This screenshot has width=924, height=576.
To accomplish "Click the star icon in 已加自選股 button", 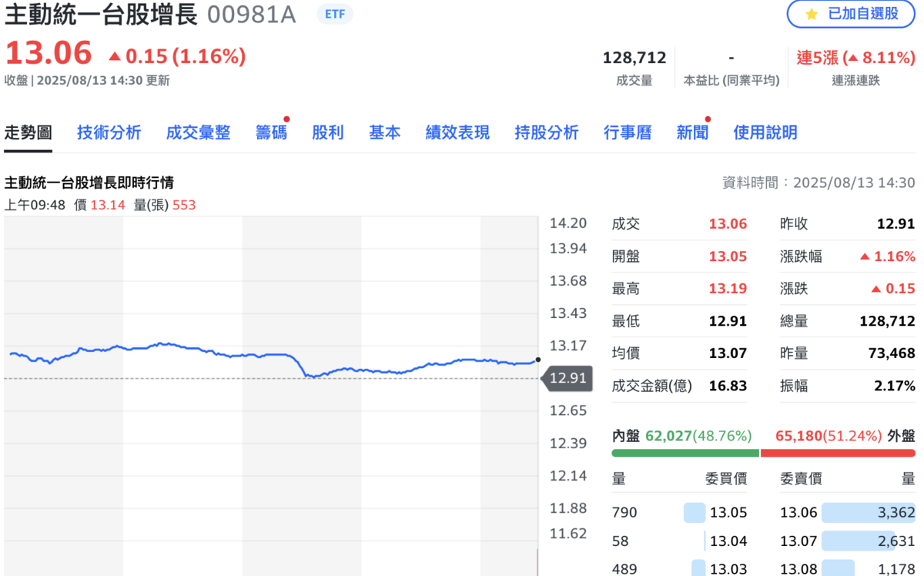I will tap(812, 14).
